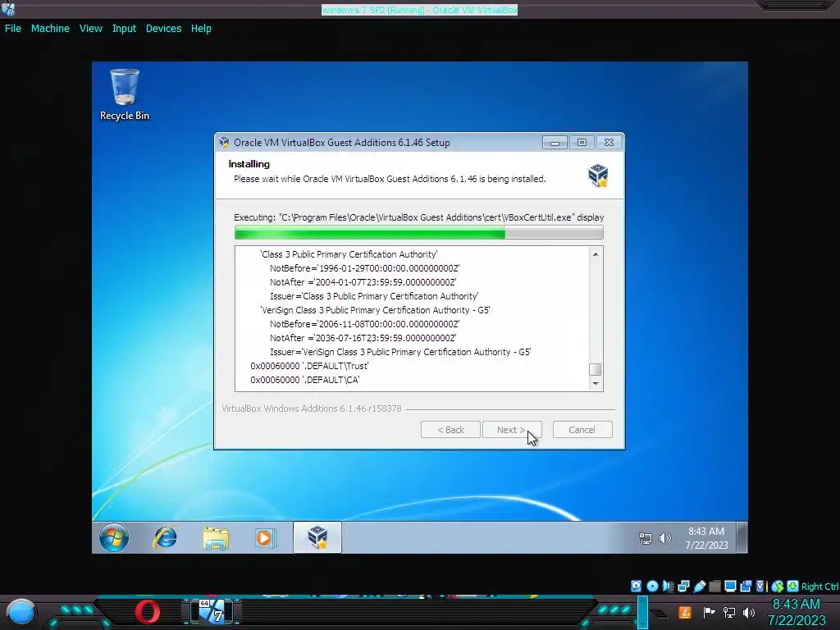Click guest clock showing 8:43 AM

click(706, 538)
